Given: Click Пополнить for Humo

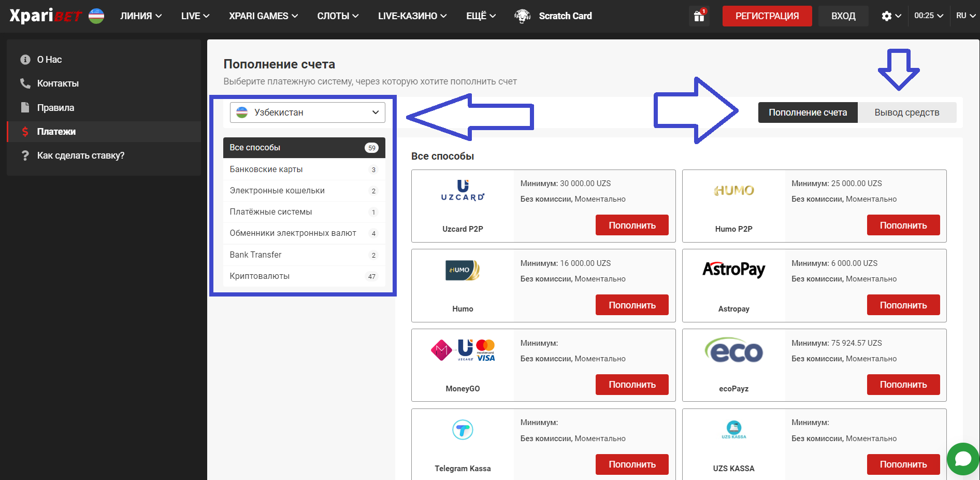Looking at the screenshot, I should (632, 305).
